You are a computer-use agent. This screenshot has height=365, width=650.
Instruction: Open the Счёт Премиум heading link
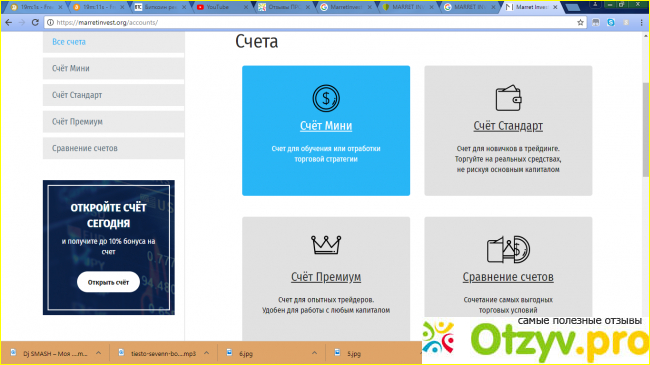326,277
